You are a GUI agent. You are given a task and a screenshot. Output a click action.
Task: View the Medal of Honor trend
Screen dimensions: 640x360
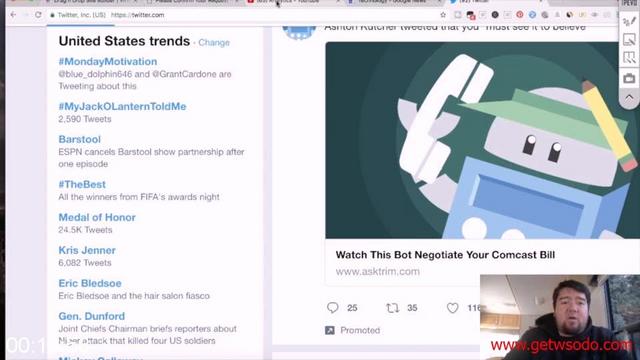coord(97,218)
